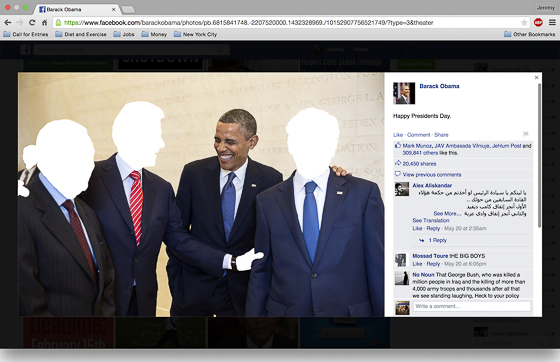
Task: Like the Happy Presidents Day photo
Action: point(398,135)
